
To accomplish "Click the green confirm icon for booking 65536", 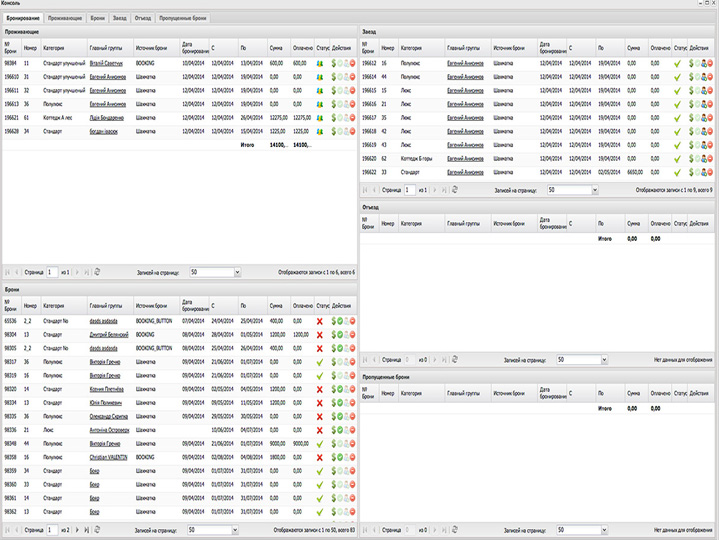I will 340,321.
